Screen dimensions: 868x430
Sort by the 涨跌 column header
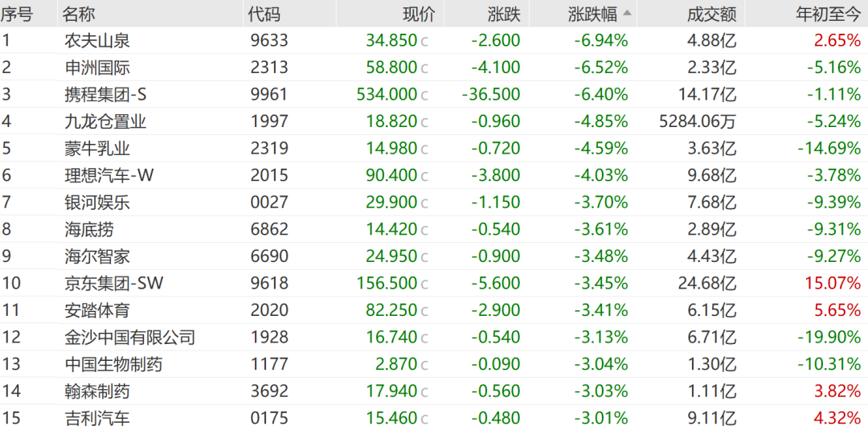pos(504,14)
